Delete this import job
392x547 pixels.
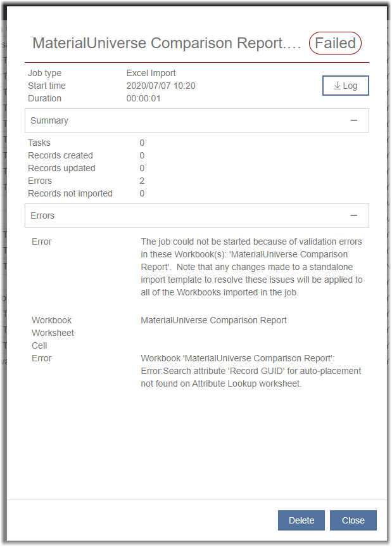click(x=301, y=520)
